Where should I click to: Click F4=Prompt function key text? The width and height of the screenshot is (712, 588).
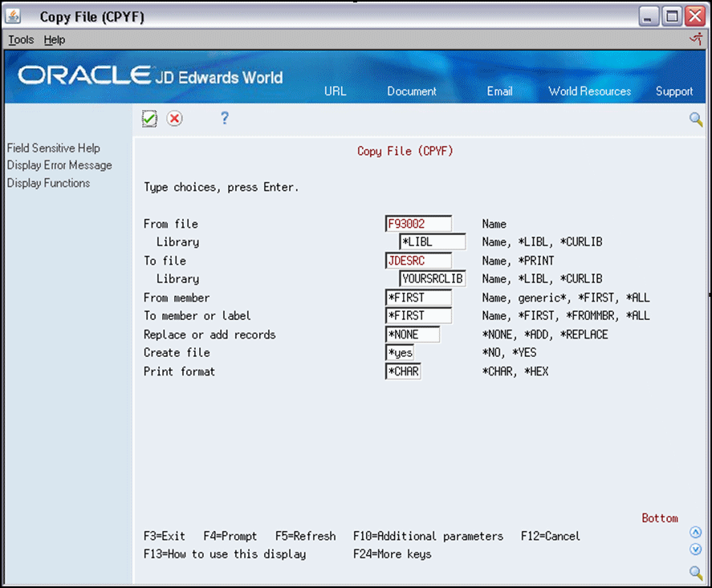pos(230,537)
